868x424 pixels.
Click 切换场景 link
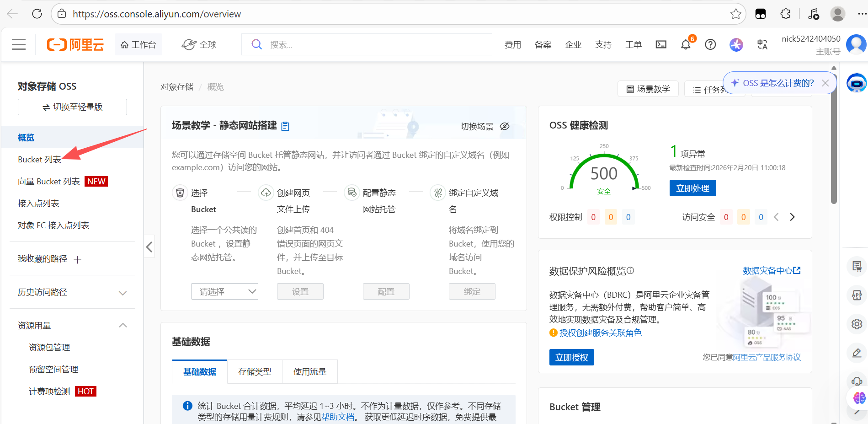pos(477,127)
